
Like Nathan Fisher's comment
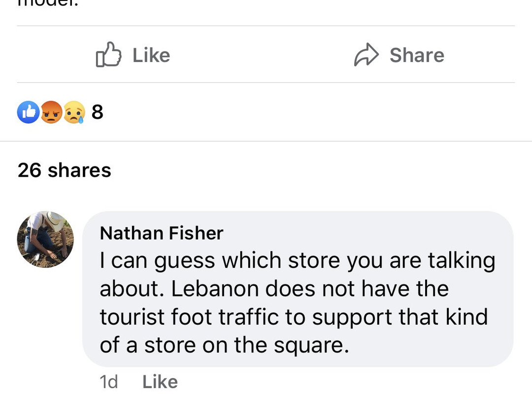click(x=160, y=382)
